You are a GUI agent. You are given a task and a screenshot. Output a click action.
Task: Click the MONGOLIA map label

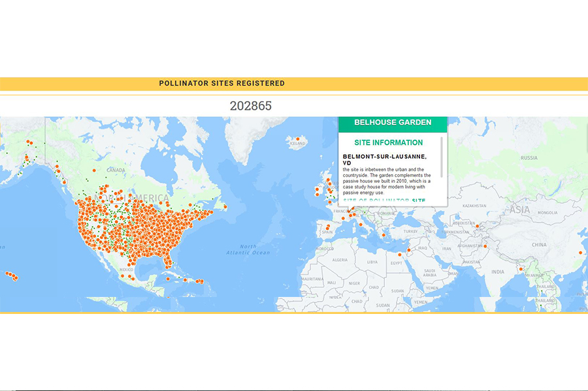click(547, 213)
